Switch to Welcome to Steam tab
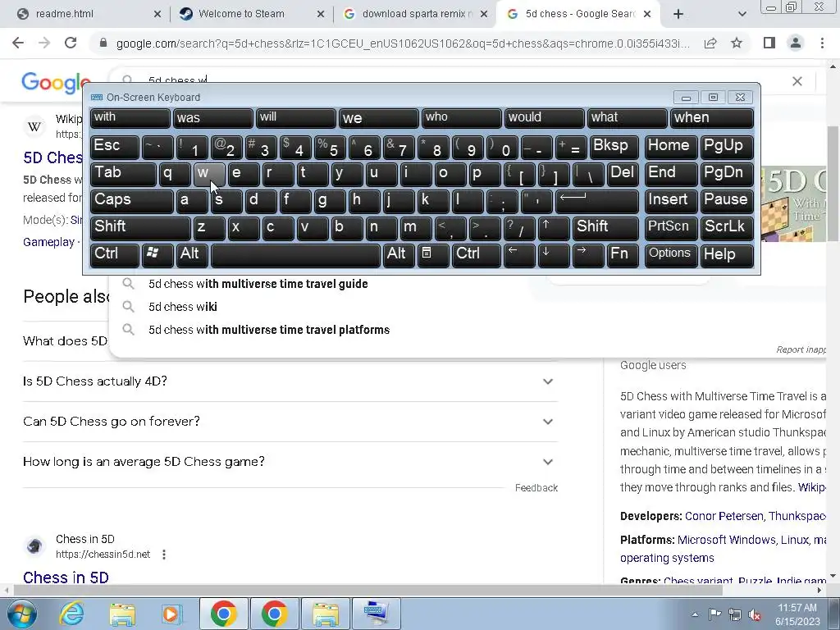This screenshot has height=630, width=840. [x=252, y=14]
